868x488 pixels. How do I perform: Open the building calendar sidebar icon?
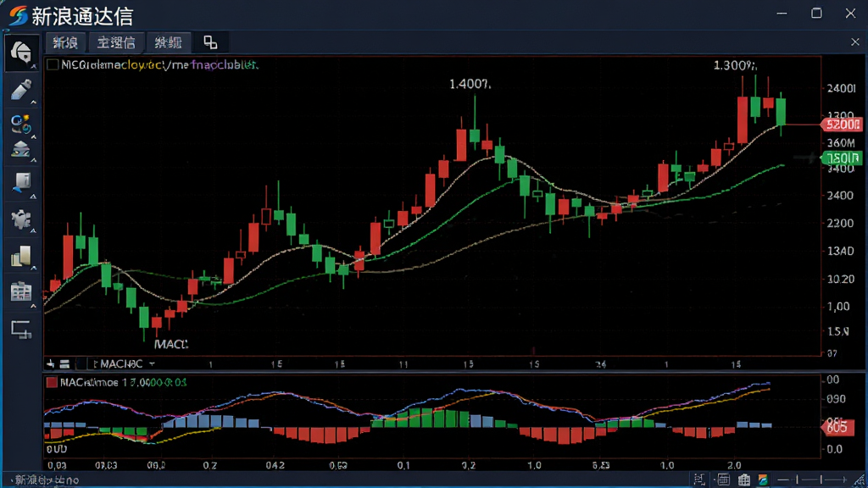tap(20, 291)
